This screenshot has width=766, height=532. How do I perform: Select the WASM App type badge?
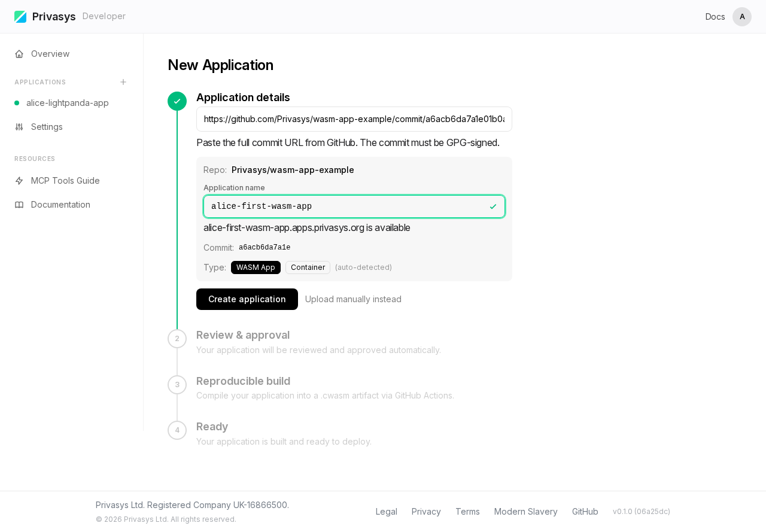(x=256, y=267)
